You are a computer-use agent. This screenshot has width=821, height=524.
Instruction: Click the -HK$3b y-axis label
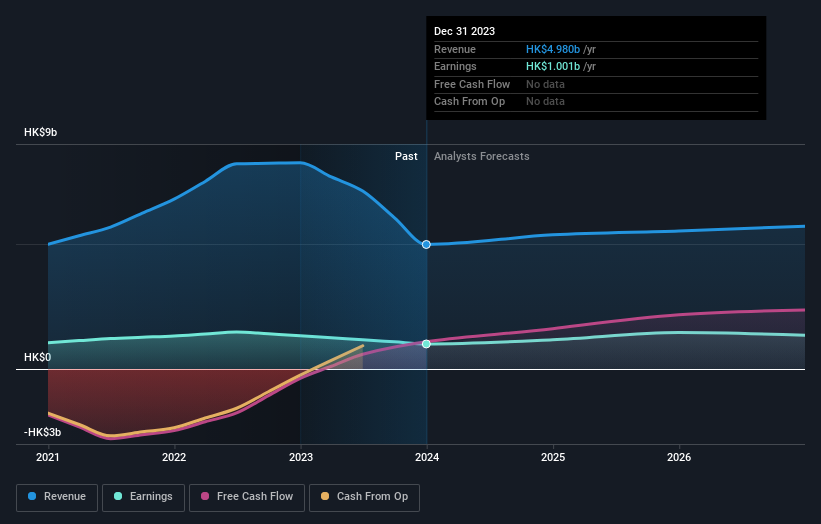point(42,432)
